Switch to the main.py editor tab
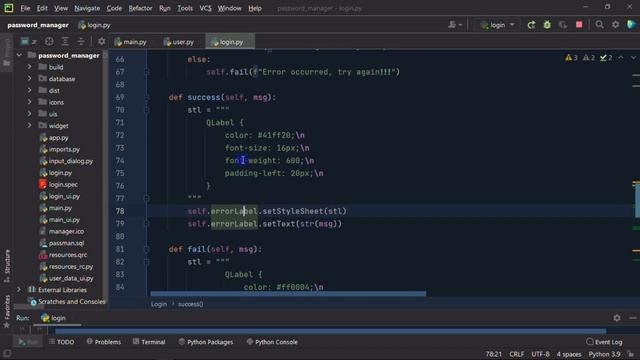Image resolution: width=640 pixels, height=360 pixels. pyautogui.click(x=131, y=42)
